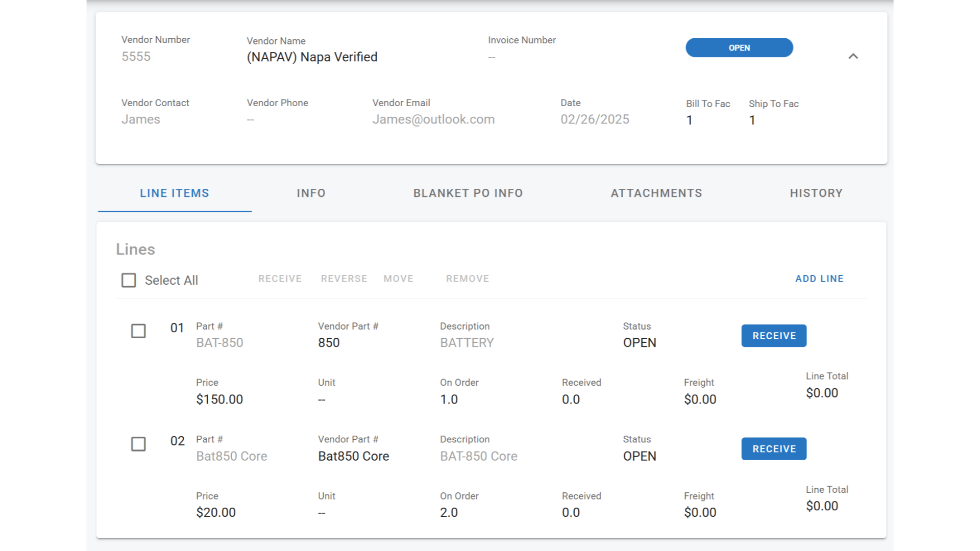Check the Select All checkbox

pyautogui.click(x=129, y=280)
